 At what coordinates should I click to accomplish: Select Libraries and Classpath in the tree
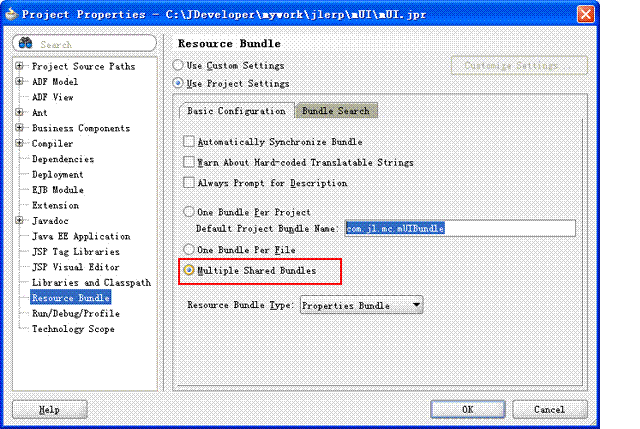[91, 282]
